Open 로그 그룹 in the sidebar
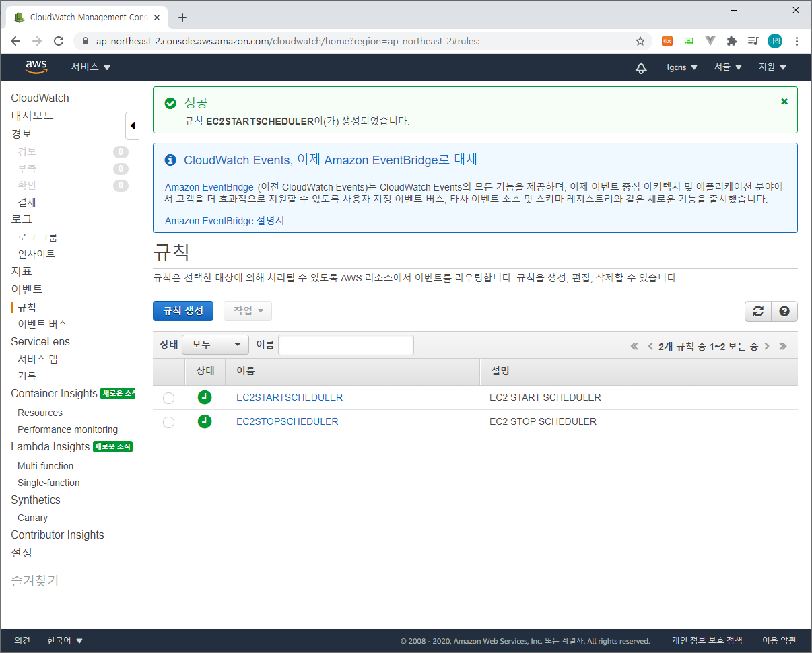Viewport: 812px width, 653px height. pyautogui.click(x=38, y=237)
